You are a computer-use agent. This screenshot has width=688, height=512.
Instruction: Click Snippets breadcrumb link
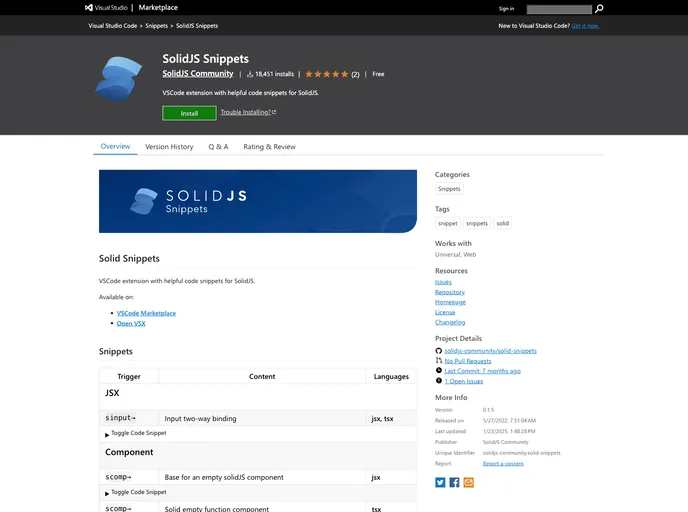pyautogui.click(x=157, y=26)
